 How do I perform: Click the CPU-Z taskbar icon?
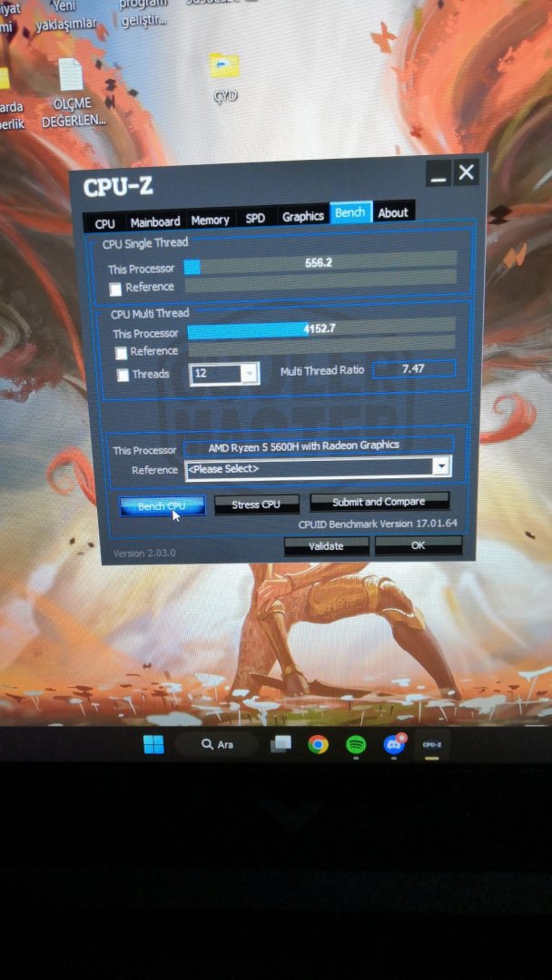tap(432, 744)
